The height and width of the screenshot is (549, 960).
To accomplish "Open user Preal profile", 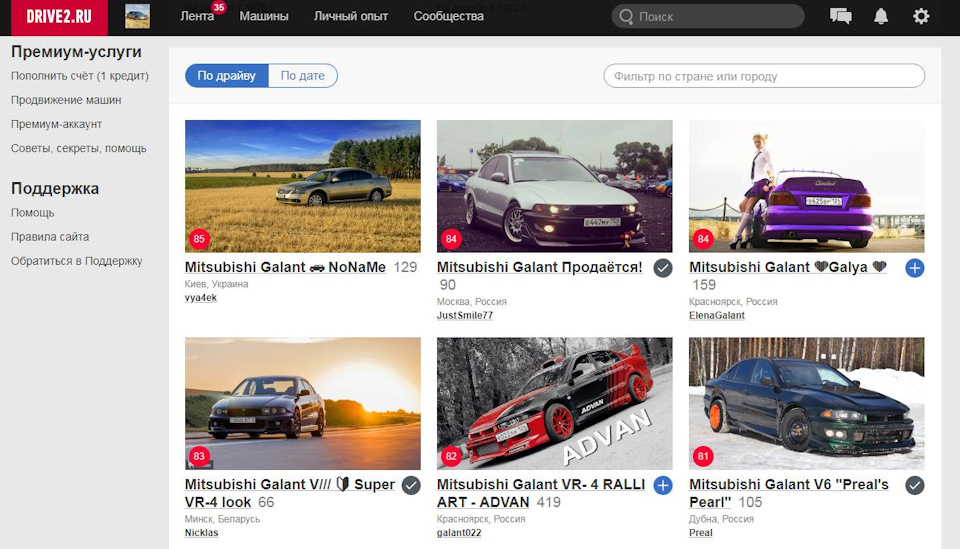I will tap(701, 533).
